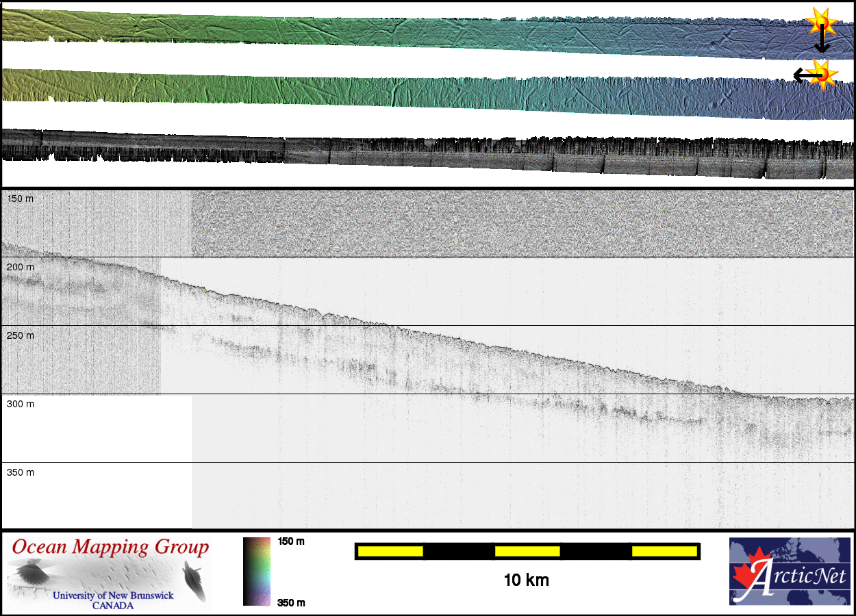Select the rainbow depth color legend bar
This screenshot has width=856, height=616.
point(257,572)
